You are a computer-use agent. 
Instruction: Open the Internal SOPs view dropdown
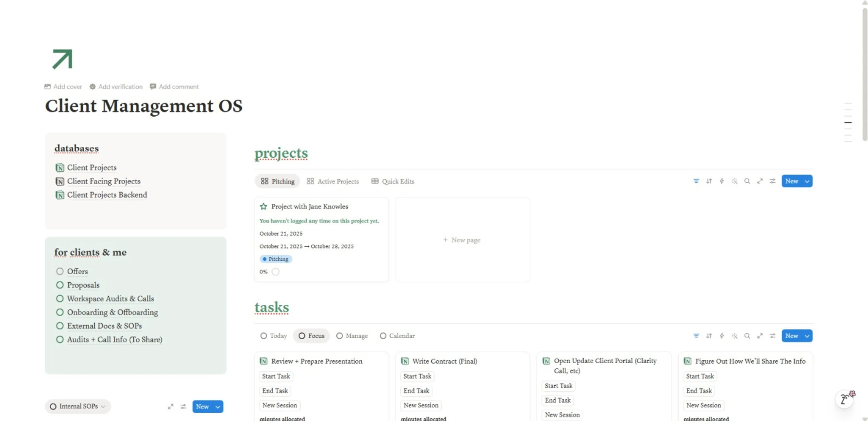[x=78, y=407]
